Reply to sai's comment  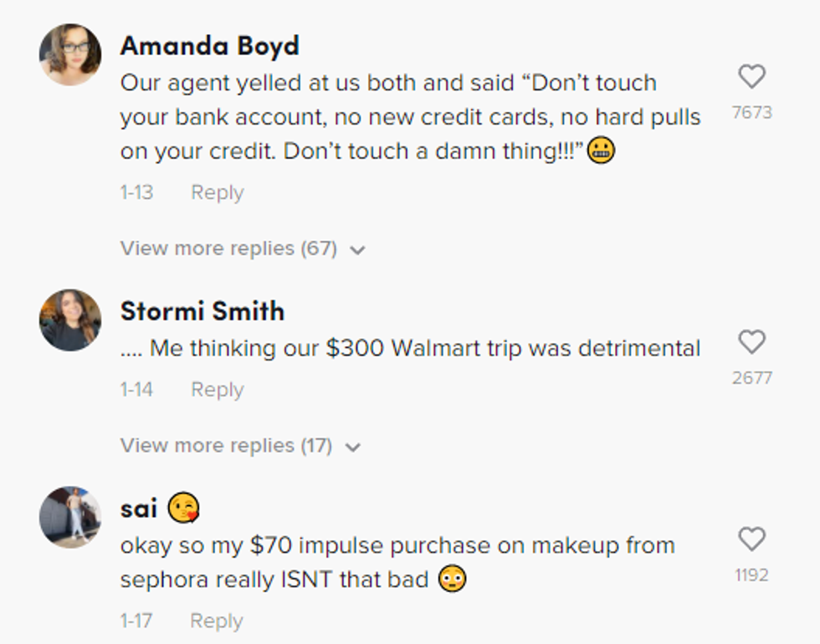point(217,621)
